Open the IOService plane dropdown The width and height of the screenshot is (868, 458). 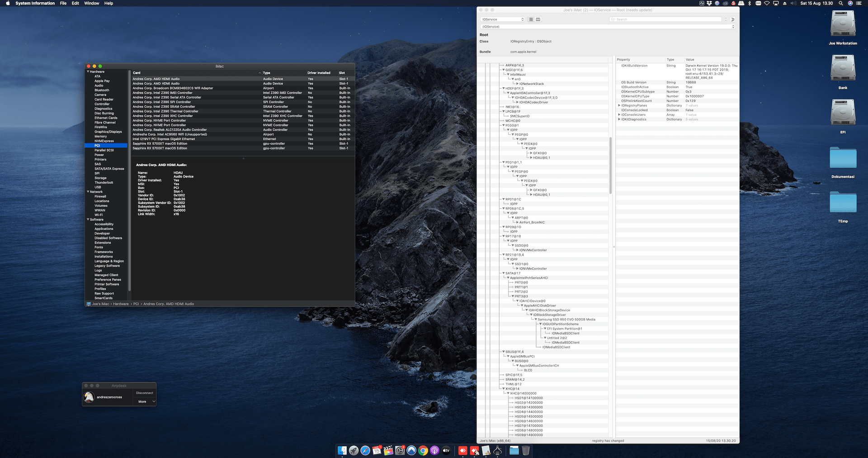(502, 19)
